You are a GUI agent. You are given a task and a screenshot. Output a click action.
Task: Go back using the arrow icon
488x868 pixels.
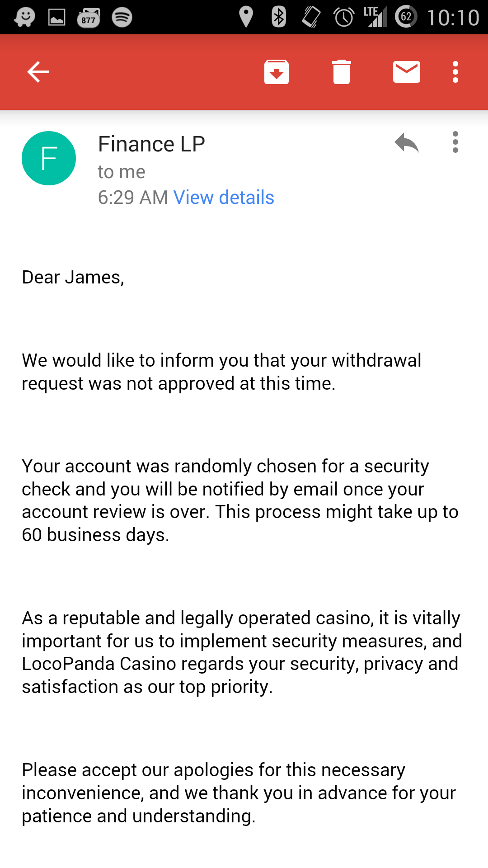[38, 72]
